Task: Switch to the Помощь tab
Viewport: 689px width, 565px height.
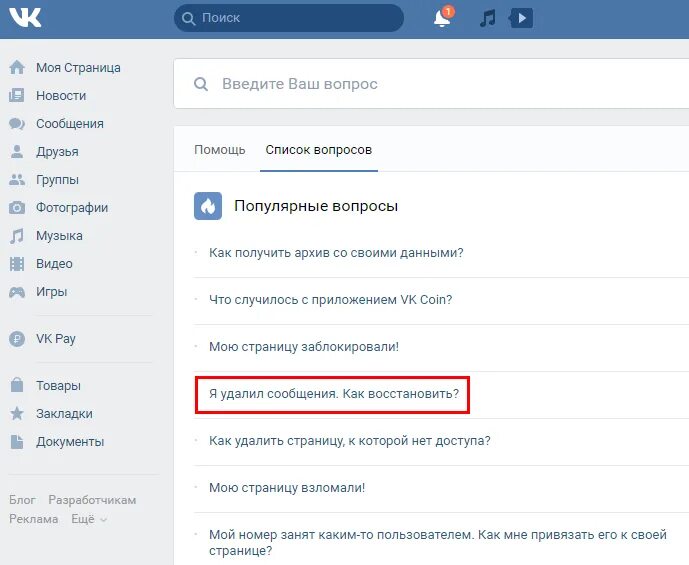Action: click(x=220, y=150)
